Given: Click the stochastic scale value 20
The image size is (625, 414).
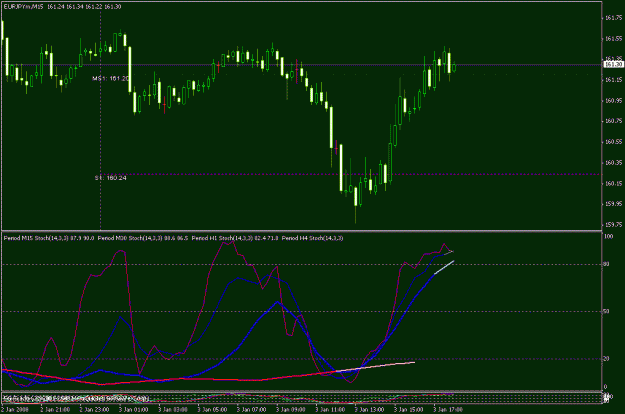Looking at the screenshot, I should coord(607,359).
